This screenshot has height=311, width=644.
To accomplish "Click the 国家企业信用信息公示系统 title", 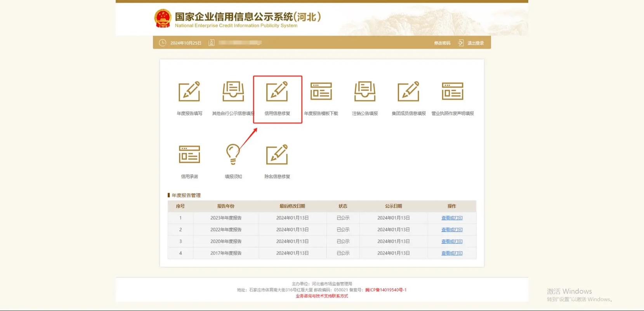I will [x=248, y=17].
